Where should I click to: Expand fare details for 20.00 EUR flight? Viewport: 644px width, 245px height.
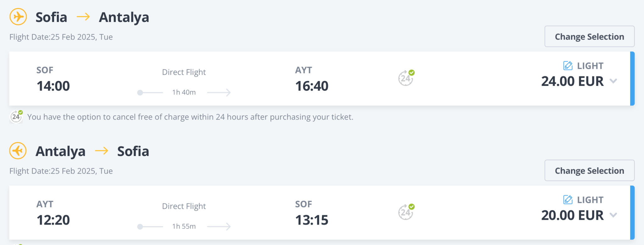pos(613,215)
